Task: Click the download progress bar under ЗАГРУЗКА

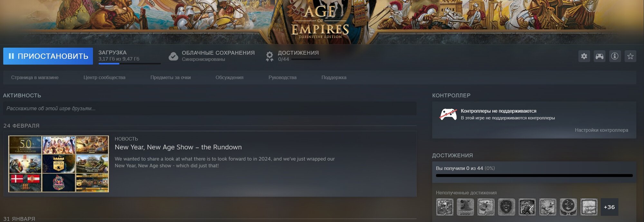Action: click(129, 64)
